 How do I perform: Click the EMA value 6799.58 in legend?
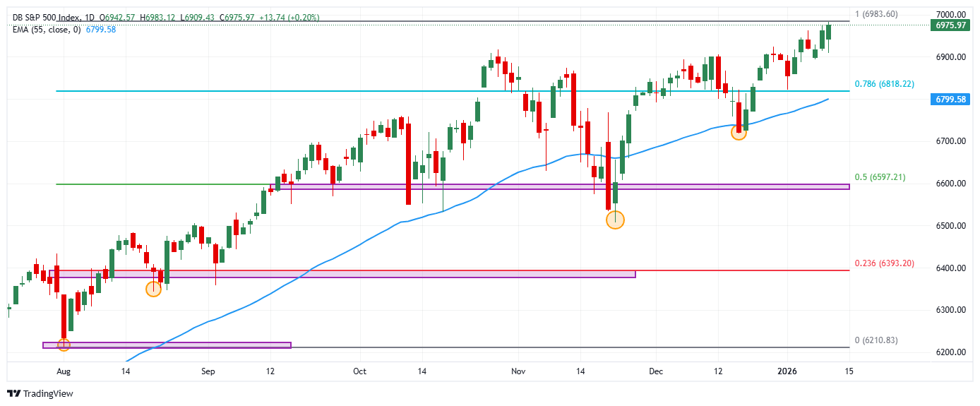tap(100, 29)
